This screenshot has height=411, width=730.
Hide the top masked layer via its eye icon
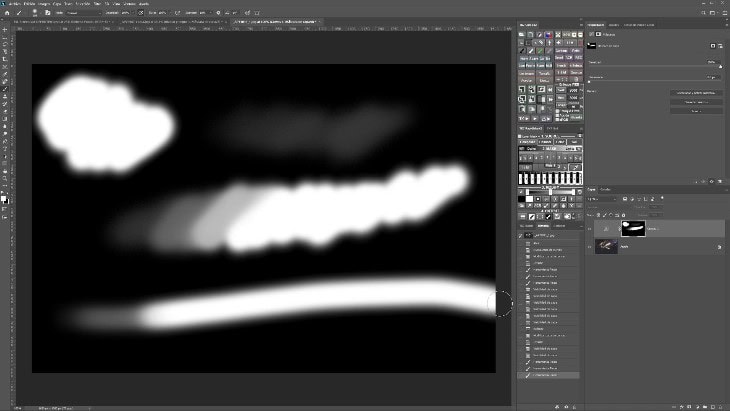click(x=591, y=229)
